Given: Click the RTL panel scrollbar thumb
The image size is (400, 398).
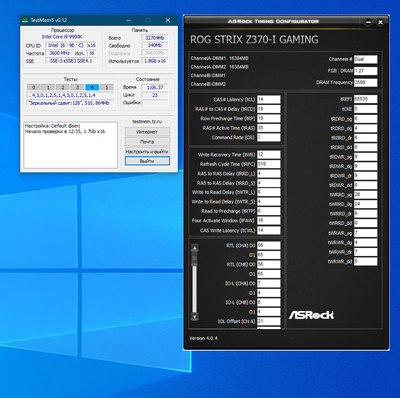Looking at the screenshot, I should tap(195, 259).
